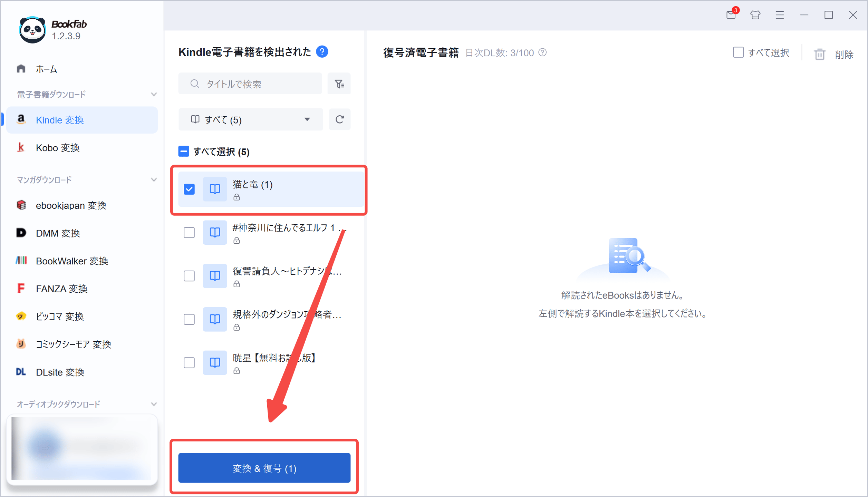Check すべて選択 box in decrypted books panel
This screenshot has height=497, width=868.
tap(738, 52)
